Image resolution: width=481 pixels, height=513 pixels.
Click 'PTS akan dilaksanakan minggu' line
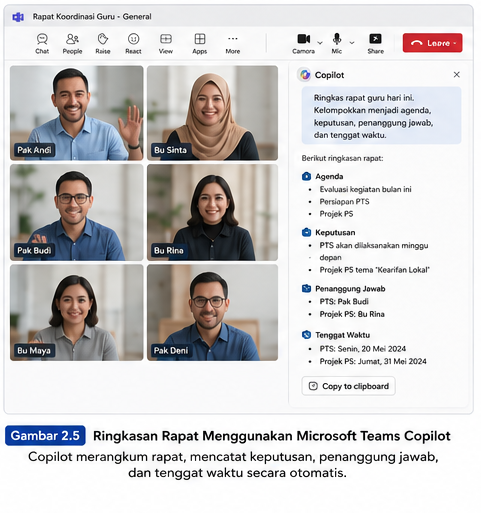click(374, 246)
